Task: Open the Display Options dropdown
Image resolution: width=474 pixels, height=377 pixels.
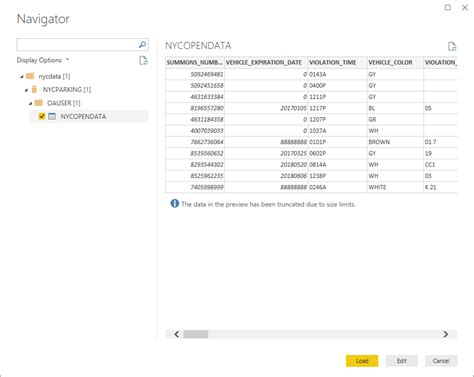Action: pyautogui.click(x=43, y=60)
